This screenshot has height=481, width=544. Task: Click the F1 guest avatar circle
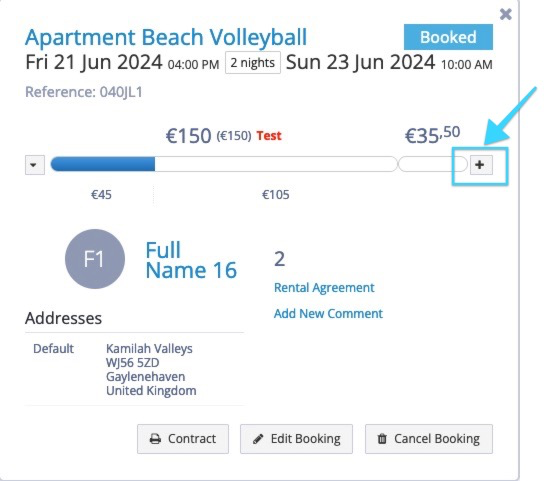[95, 259]
